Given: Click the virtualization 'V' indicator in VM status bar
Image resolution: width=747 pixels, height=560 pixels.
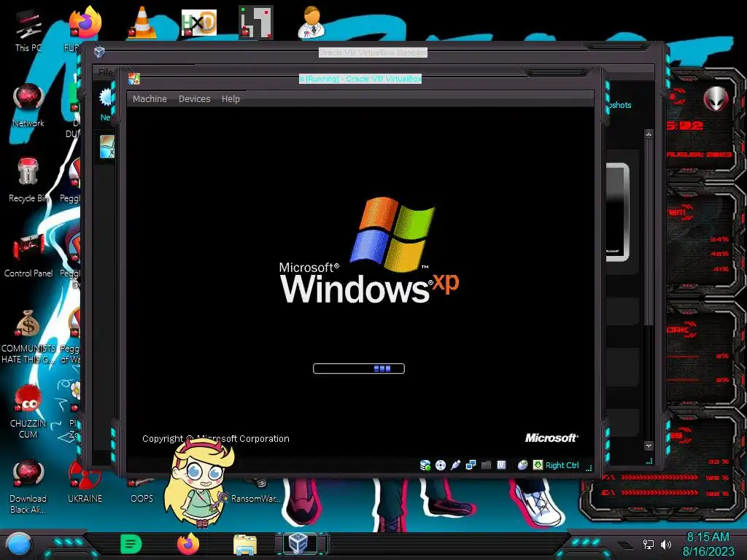Looking at the screenshot, I should (501, 464).
